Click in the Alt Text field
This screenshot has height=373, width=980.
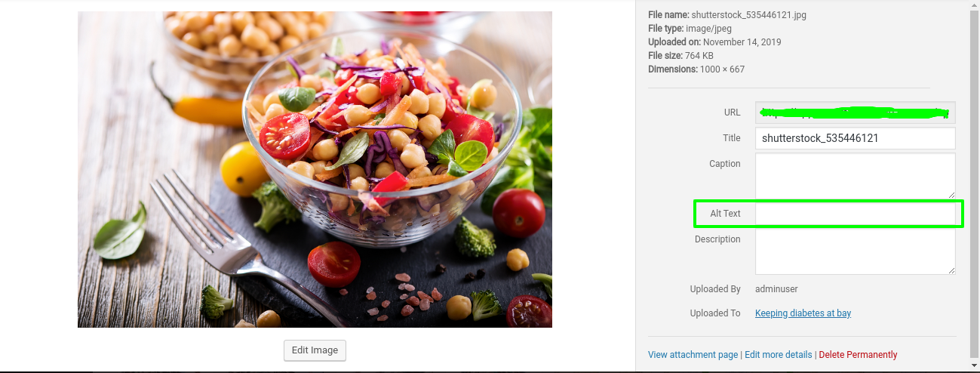click(856, 214)
